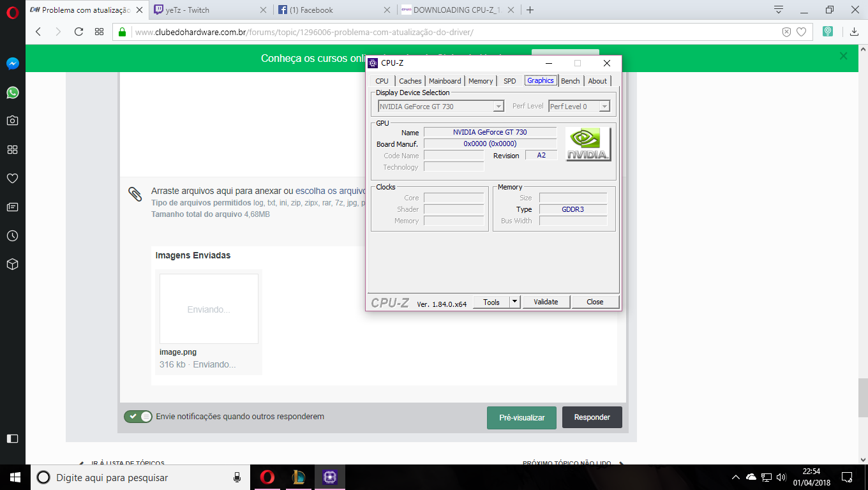Expand Tools dropdown arrow in CPU-Z
This screenshot has width=868, height=490.
515,302
